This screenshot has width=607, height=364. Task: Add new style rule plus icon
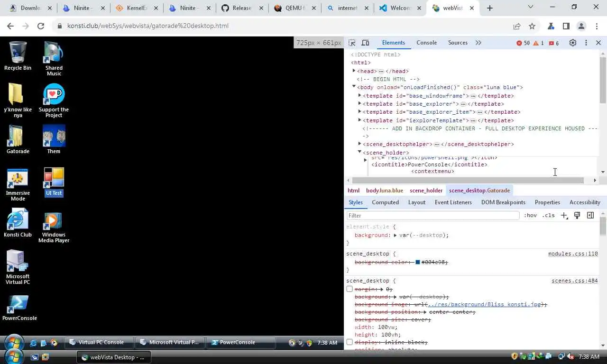[564, 215]
